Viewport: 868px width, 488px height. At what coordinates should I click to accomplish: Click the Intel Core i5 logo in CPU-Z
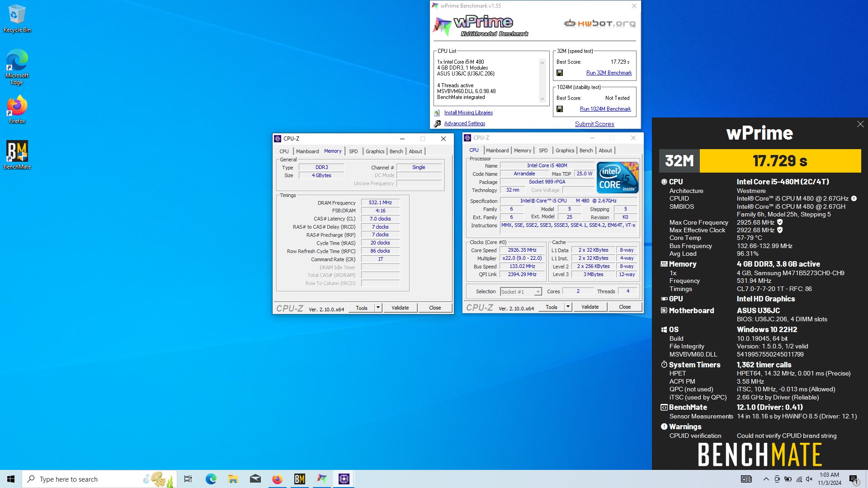pyautogui.click(x=618, y=178)
